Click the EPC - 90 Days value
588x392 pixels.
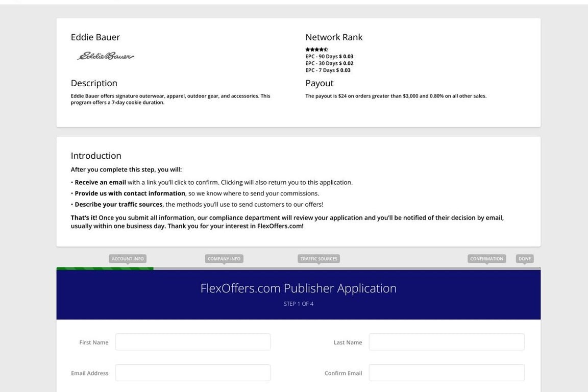346,57
